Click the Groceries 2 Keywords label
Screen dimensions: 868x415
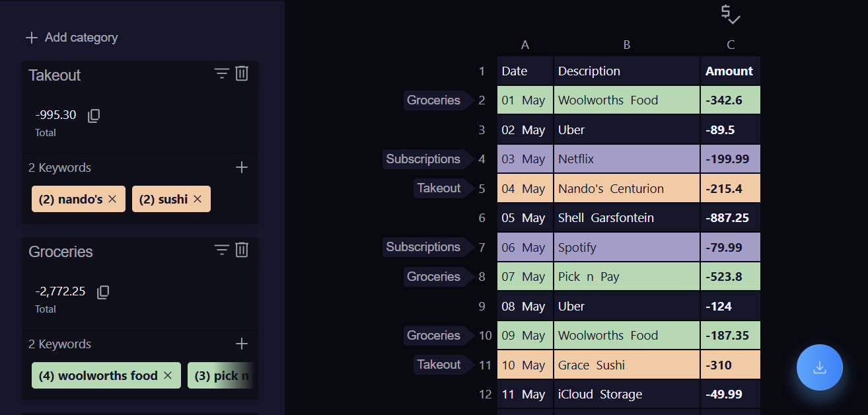60,344
